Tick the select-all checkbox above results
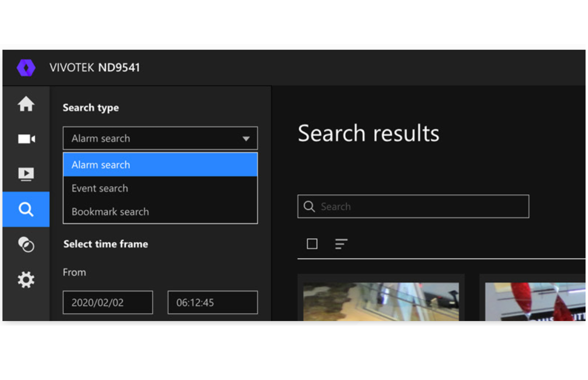The height and width of the screenshot is (380, 588). point(312,244)
